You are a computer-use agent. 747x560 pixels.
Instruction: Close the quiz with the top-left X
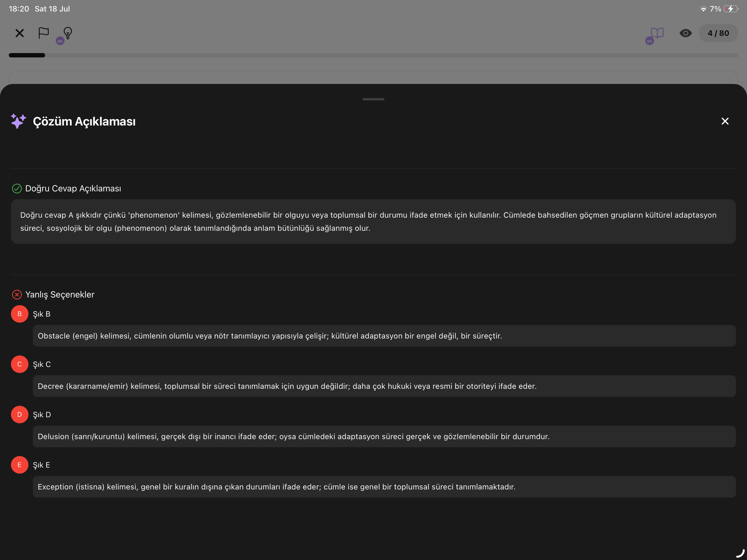(x=20, y=33)
